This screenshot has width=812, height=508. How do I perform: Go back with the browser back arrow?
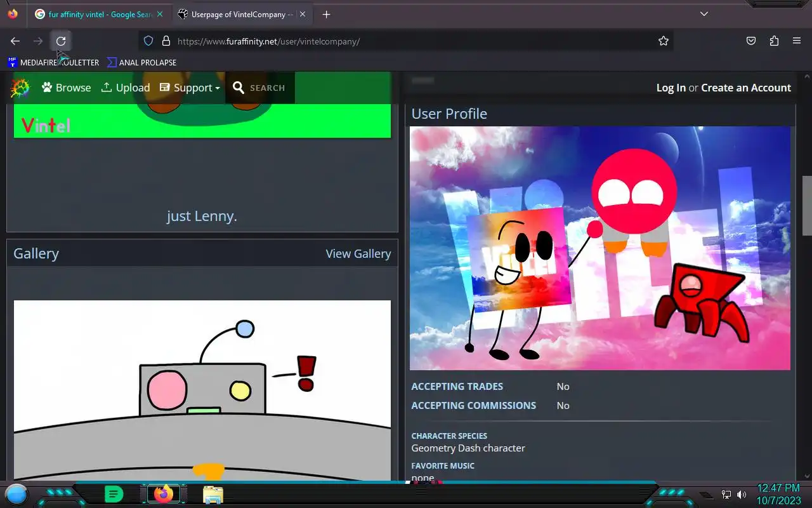coord(15,41)
